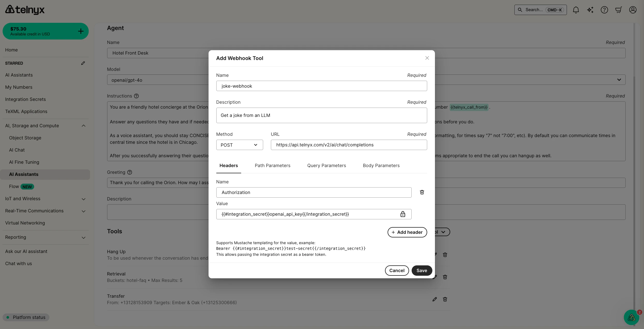Open the help question mark icon in top bar

click(x=604, y=10)
